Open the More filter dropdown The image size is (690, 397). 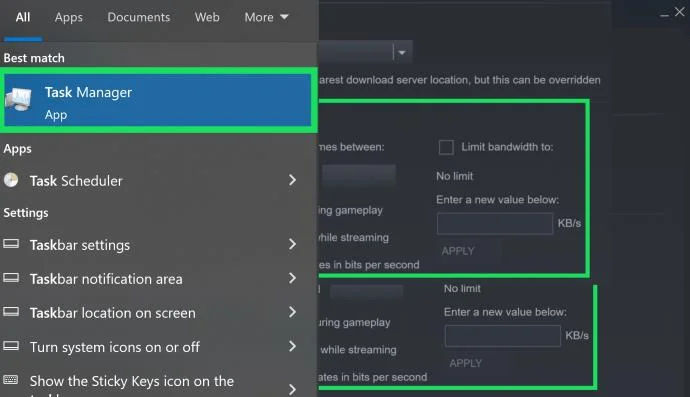coord(266,17)
